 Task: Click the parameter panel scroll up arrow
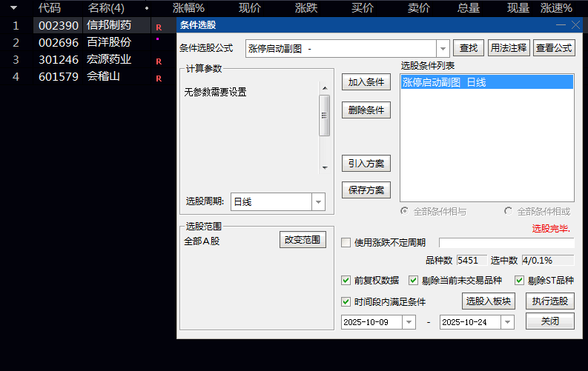click(x=325, y=88)
